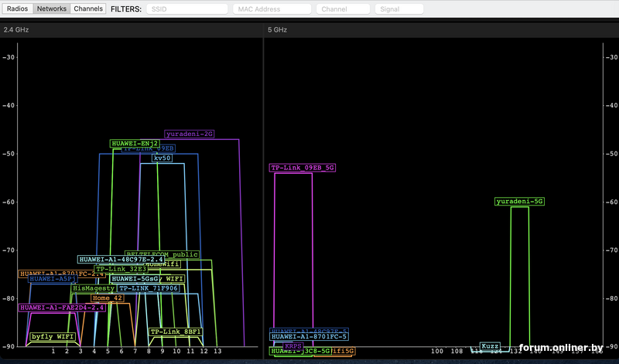Image resolution: width=619 pixels, height=364 pixels.
Task: Click the HUAWEI-5GsGy WIFI label
Action: [147, 279]
